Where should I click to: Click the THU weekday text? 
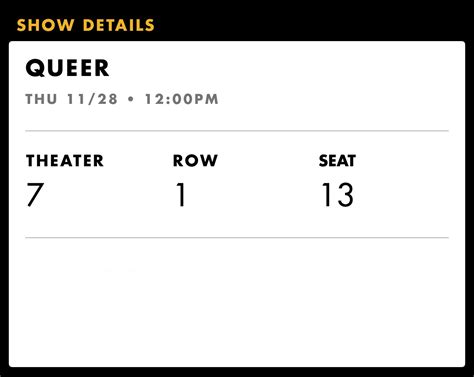click(41, 99)
